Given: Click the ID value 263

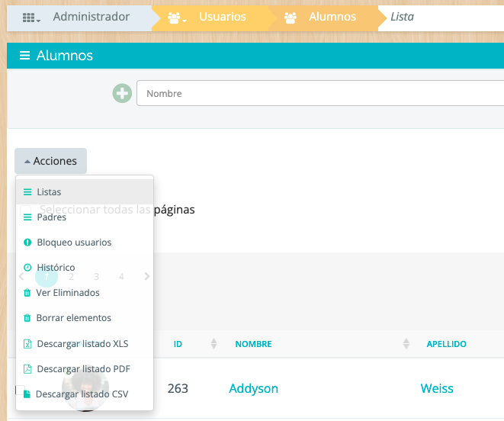Looking at the screenshot, I should click(178, 388).
